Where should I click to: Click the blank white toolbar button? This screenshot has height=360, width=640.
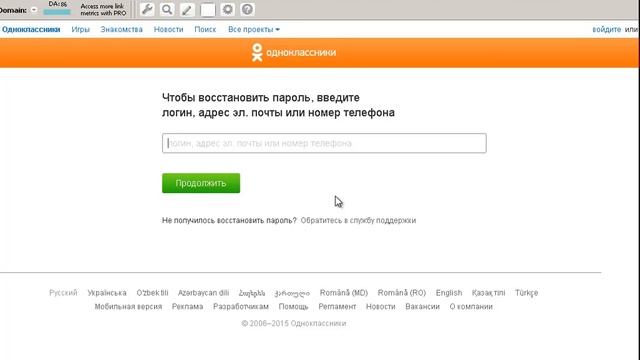point(208,10)
